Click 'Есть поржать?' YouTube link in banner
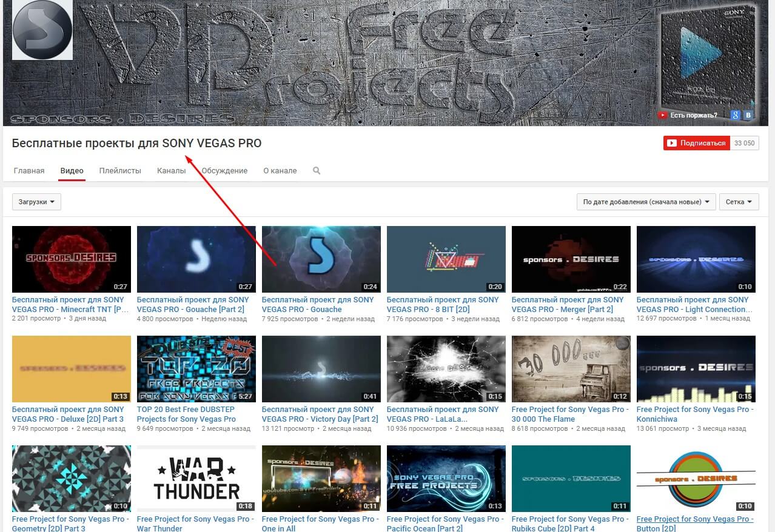The image size is (775, 532). [688, 115]
